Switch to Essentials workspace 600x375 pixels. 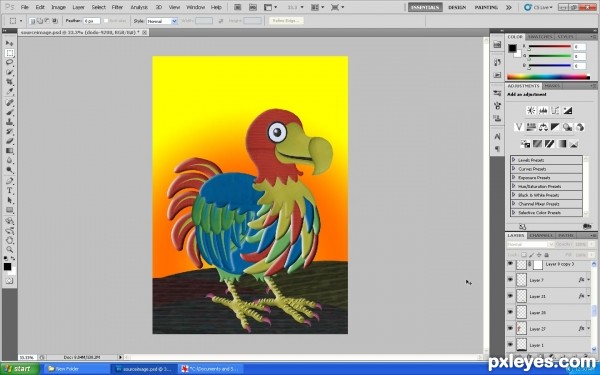(425, 7)
